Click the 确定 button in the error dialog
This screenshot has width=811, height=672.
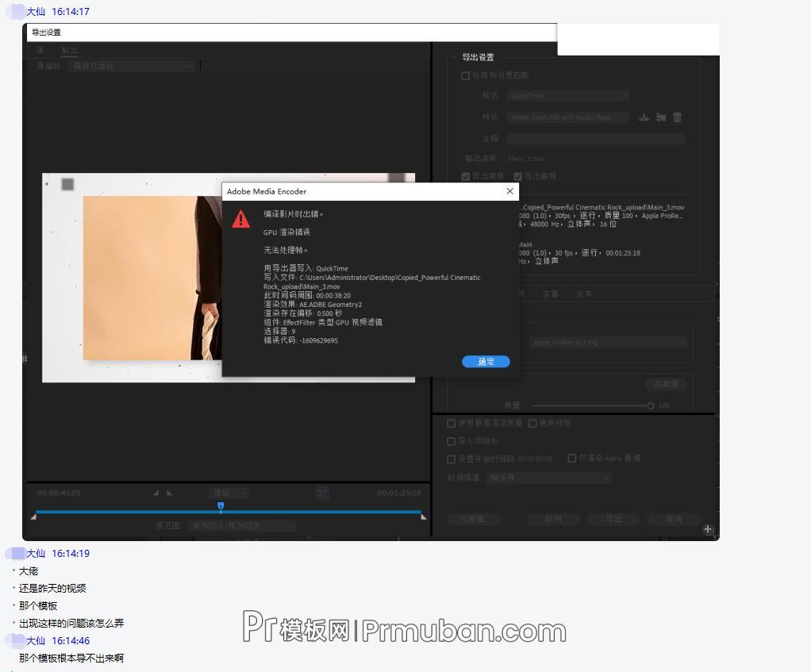pyautogui.click(x=486, y=362)
